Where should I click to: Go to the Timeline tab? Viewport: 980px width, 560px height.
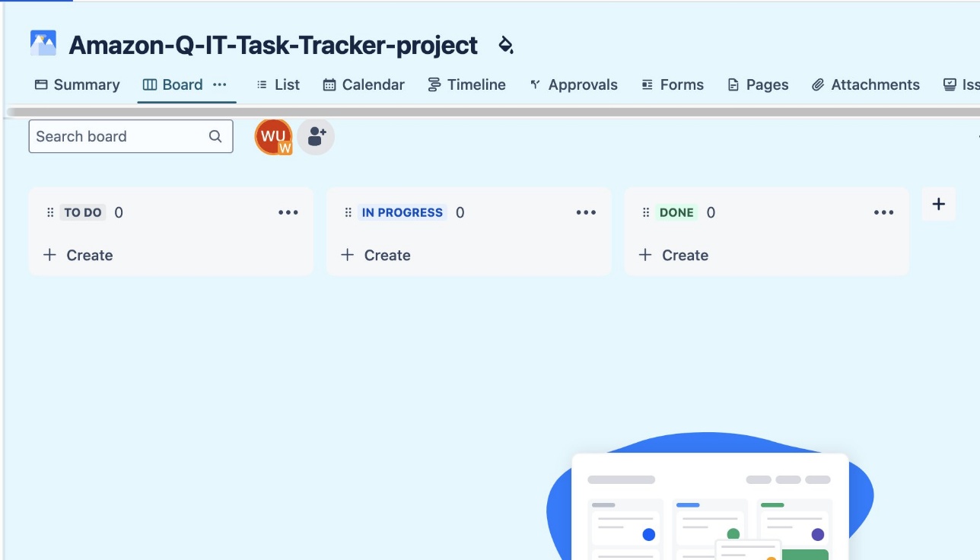tap(466, 84)
